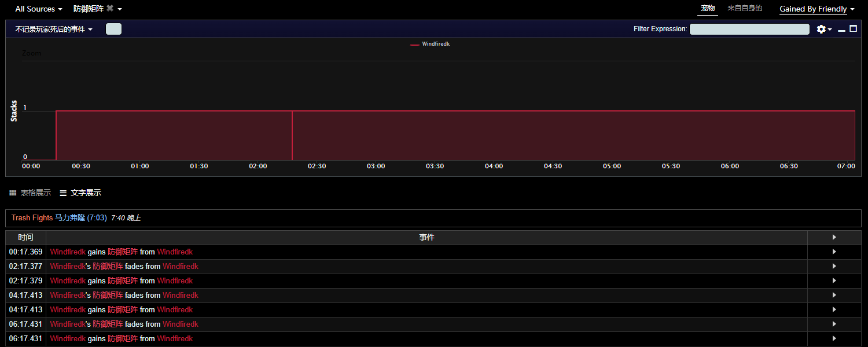This screenshot has height=347, width=868.
Task: Click Windfiredk name in the 04:17.413 gains row
Action: [x=68, y=310]
